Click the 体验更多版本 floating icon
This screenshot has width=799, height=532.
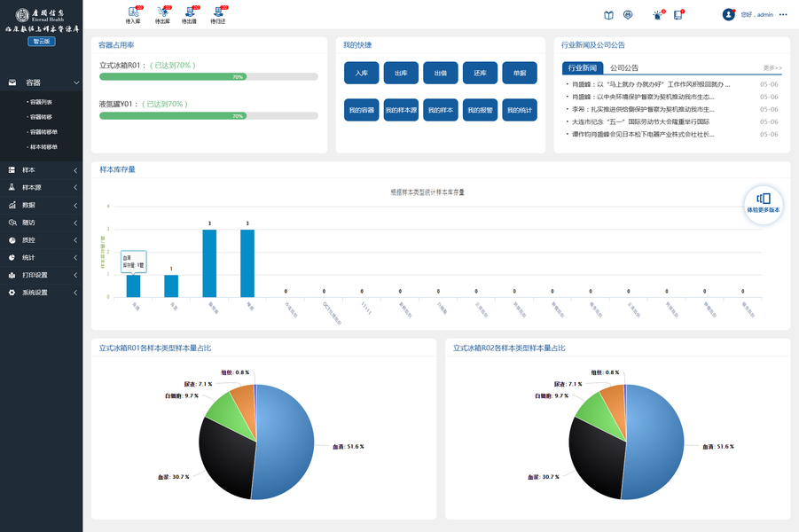point(763,203)
